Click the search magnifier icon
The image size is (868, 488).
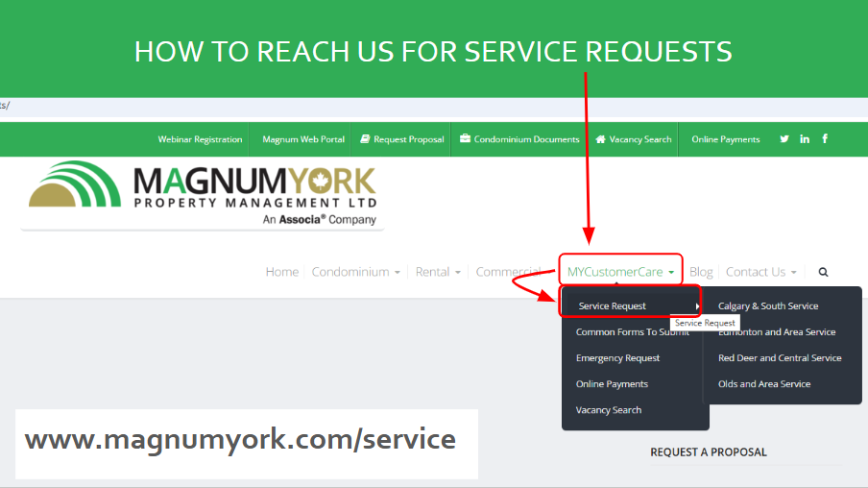(823, 272)
